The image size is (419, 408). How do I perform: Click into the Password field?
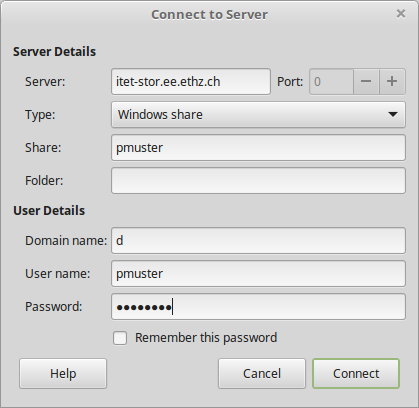point(258,307)
